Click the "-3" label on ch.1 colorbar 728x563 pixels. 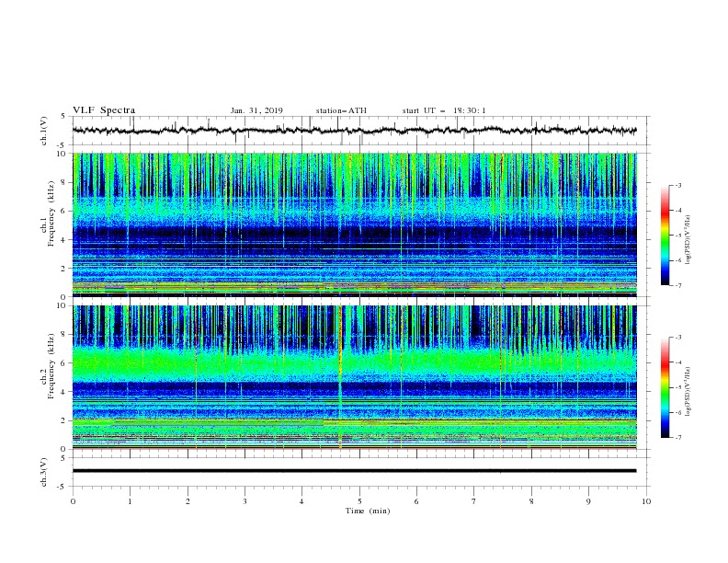tap(677, 185)
